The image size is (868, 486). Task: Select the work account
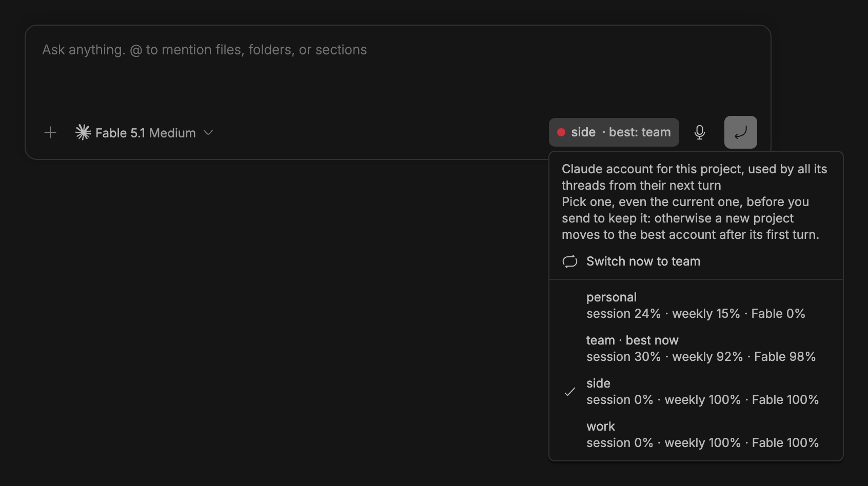coord(696,435)
